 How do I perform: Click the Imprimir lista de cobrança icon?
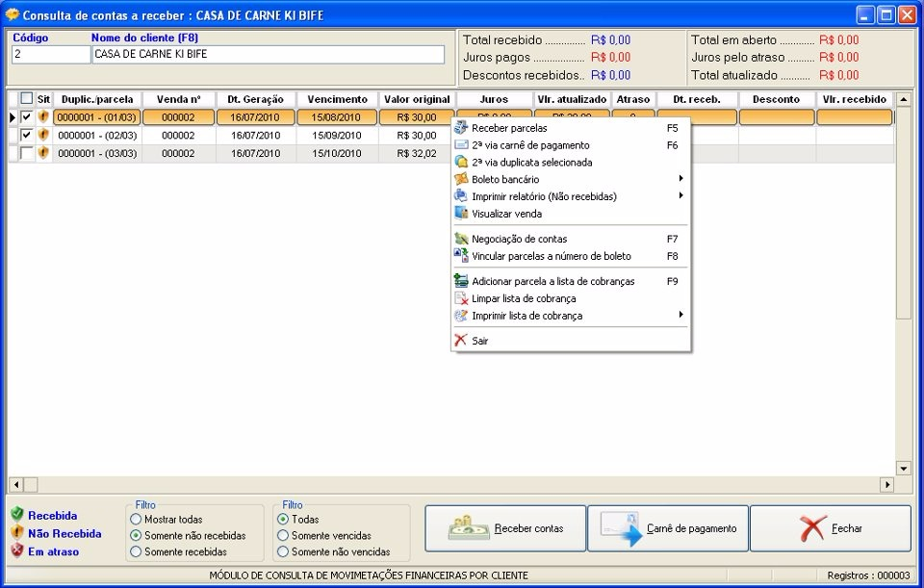(x=461, y=316)
